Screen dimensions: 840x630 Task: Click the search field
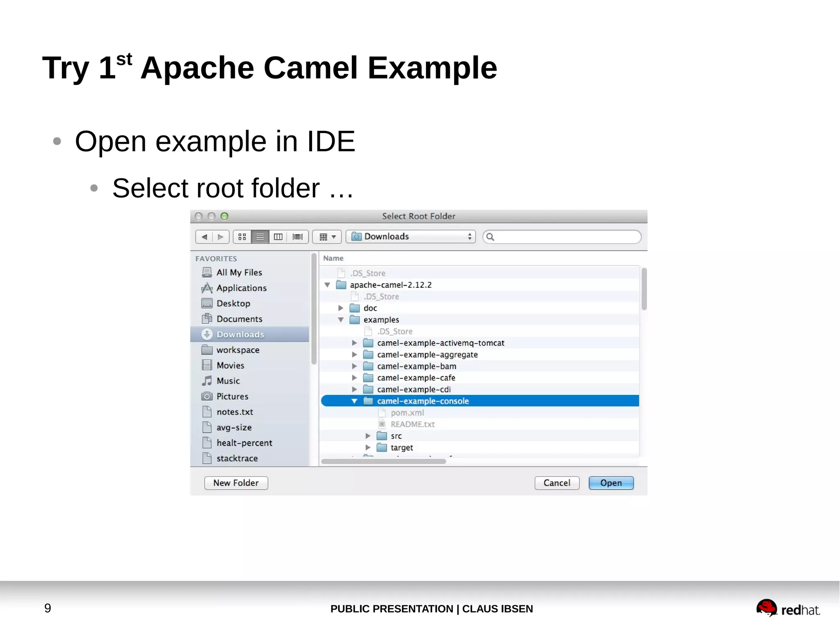[x=562, y=237]
